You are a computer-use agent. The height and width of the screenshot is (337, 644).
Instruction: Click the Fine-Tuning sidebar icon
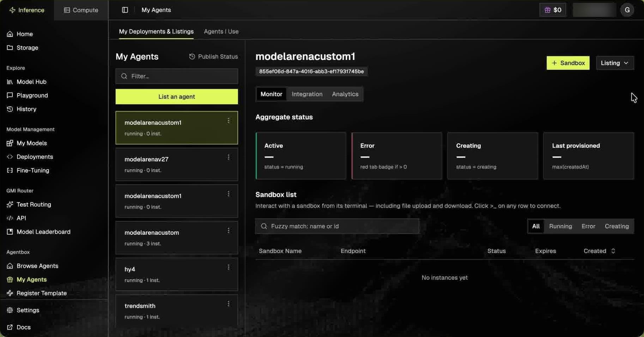point(10,171)
